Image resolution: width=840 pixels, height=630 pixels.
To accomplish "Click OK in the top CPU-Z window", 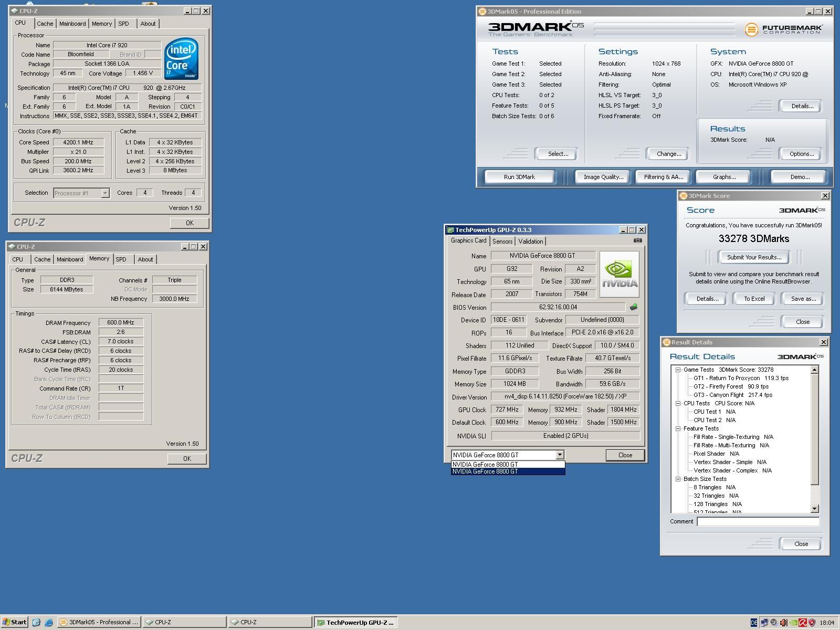I will 190,223.
